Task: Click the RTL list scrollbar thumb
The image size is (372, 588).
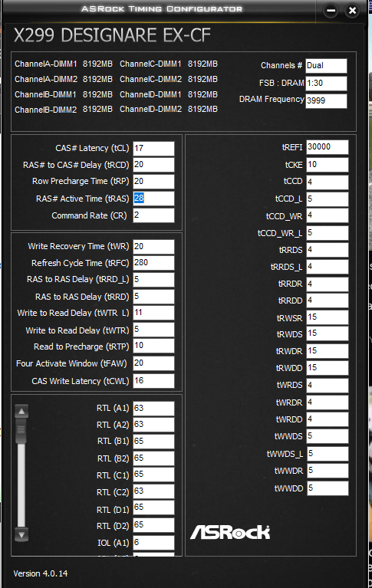Action: point(21,432)
